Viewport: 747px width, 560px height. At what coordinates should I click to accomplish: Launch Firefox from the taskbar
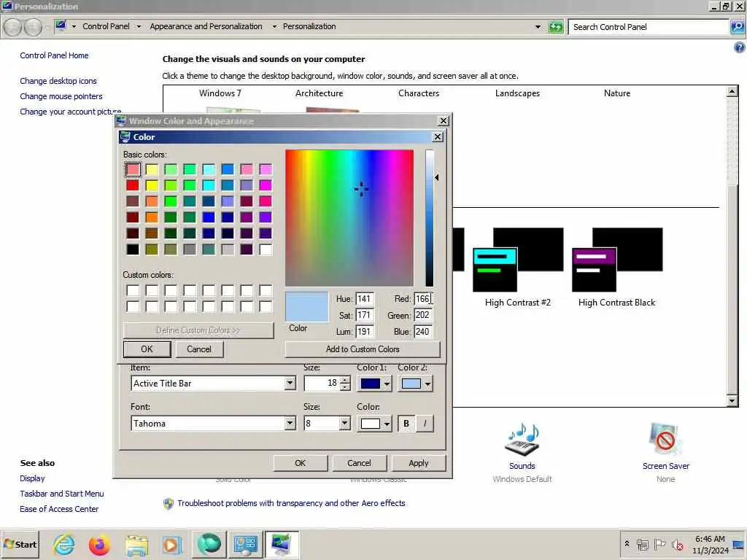[x=99, y=544]
